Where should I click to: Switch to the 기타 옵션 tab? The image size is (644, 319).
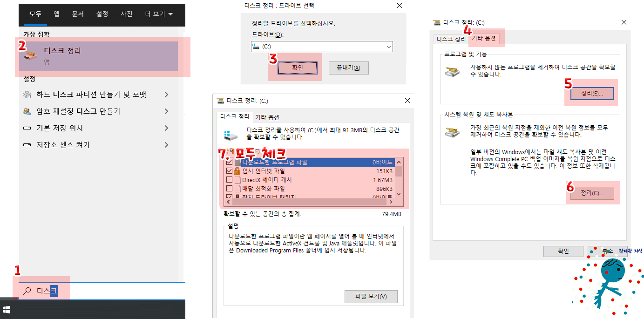click(485, 38)
